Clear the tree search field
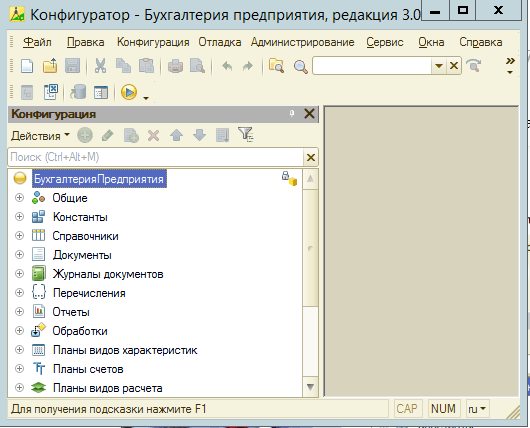Image resolution: width=530 pixels, height=428 pixels. pos(311,157)
